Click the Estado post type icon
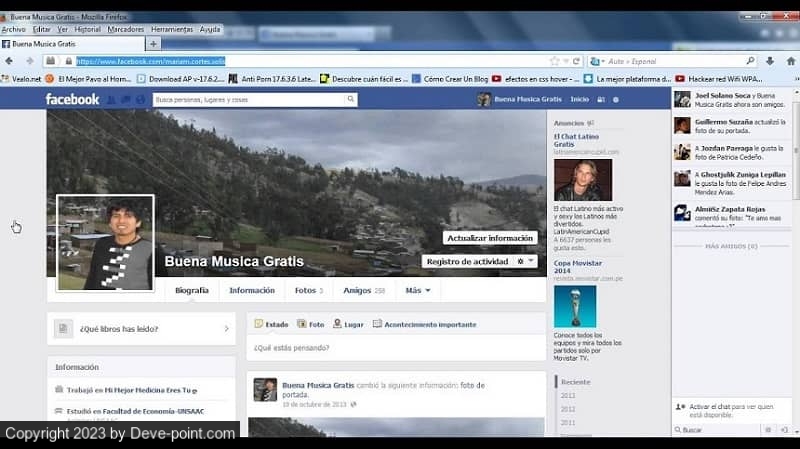800x449 pixels. coord(259,324)
